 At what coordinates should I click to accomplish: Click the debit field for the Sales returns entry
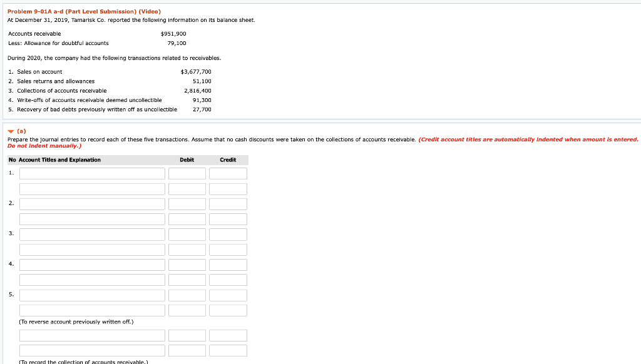click(x=187, y=204)
